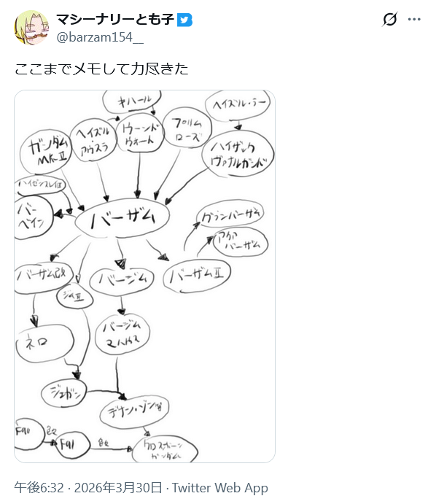The width and height of the screenshot is (436, 504).
Task: Click the ガンダムMk-II bubble in the image
Action: pyautogui.click(x=46, y=152)
